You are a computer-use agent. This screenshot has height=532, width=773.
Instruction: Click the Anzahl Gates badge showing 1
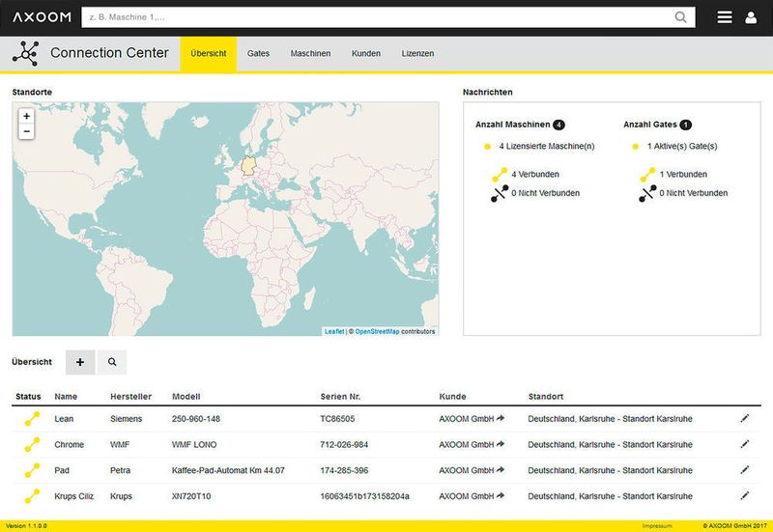(x=686, y=125)
